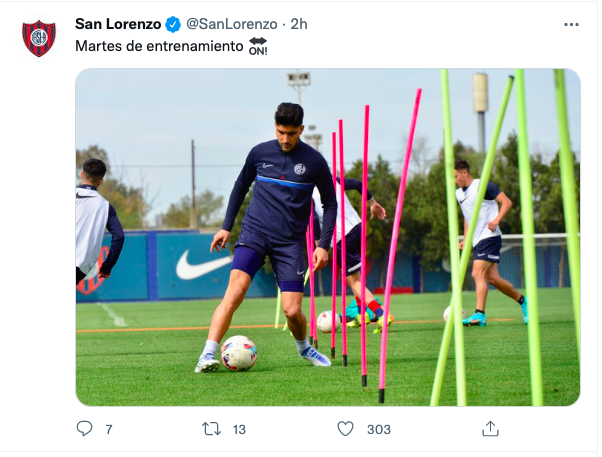602x457 pixels.
Task: Click the reply count 7
Action: pyautogui.click(x=109, y=429)
